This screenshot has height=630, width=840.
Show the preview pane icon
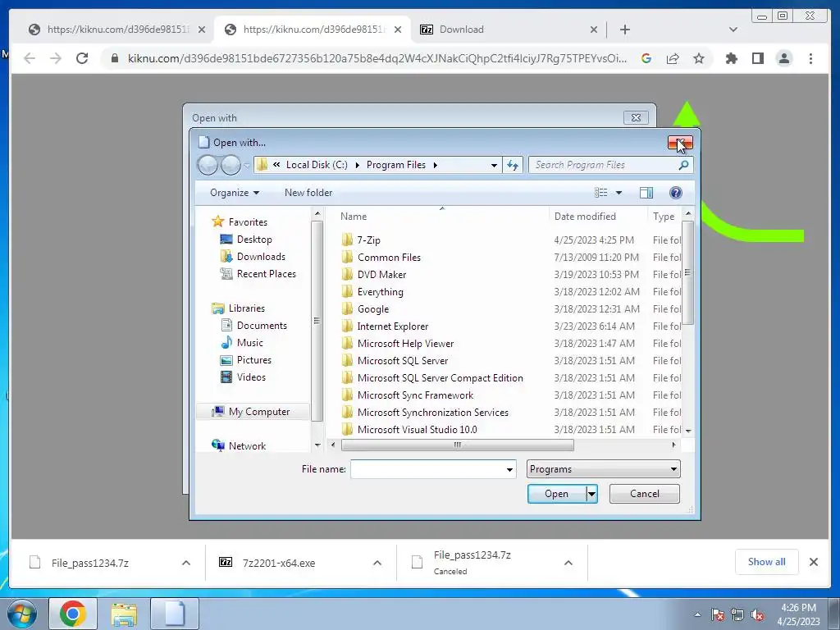(646, 193)
